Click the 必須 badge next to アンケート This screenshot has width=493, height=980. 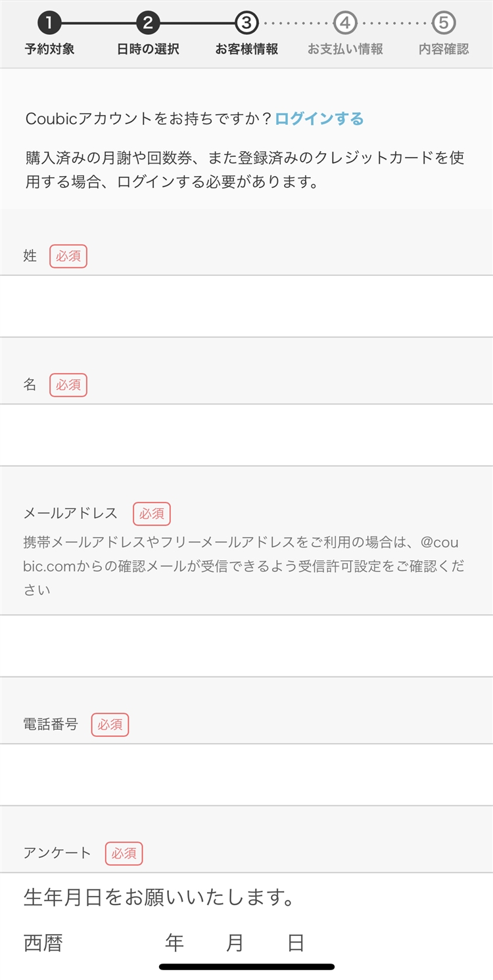(124, 853)
